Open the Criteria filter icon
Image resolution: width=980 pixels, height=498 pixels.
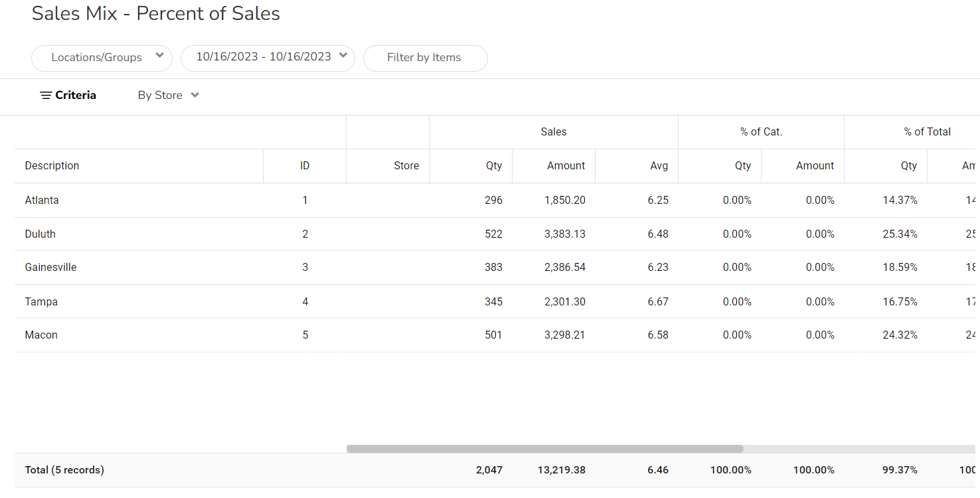[x=46, y=96]
